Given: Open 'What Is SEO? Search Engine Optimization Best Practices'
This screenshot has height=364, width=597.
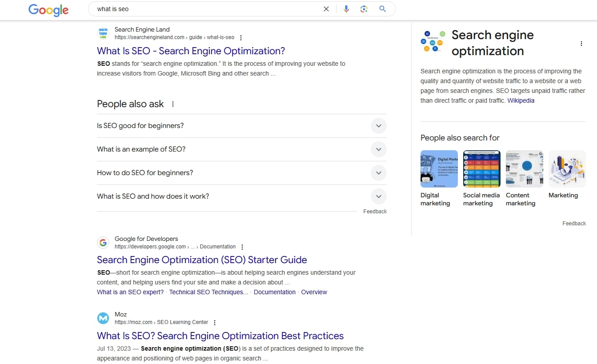Looking at the screenshot, I should coord(220,336).
